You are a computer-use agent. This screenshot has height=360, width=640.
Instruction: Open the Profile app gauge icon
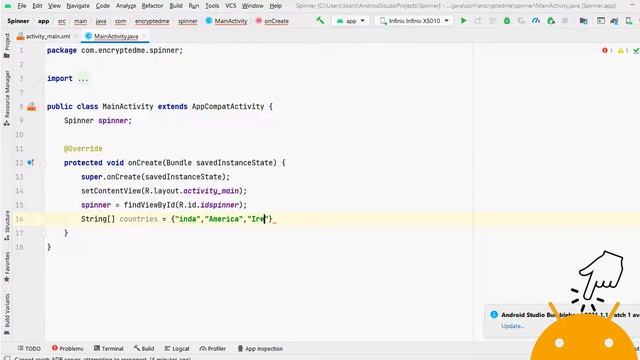click(x=536, y=20)
